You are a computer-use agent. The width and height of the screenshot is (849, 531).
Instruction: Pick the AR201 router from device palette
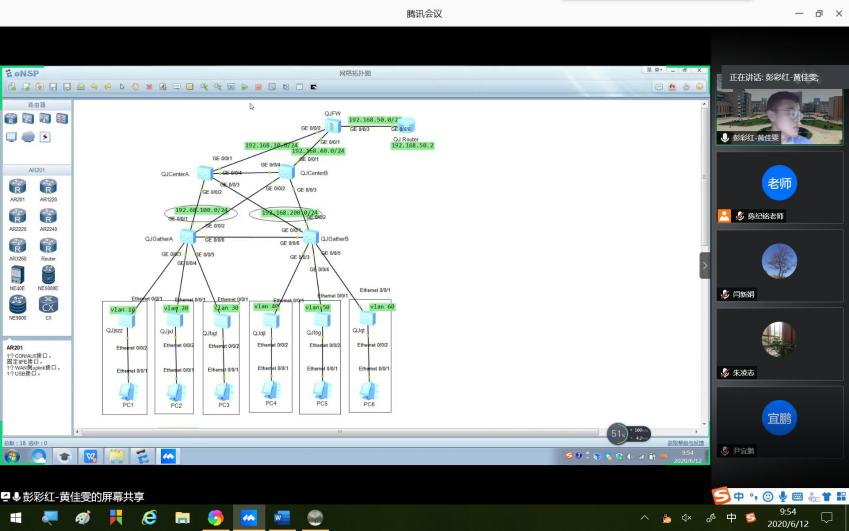click(x=17, y=187)
